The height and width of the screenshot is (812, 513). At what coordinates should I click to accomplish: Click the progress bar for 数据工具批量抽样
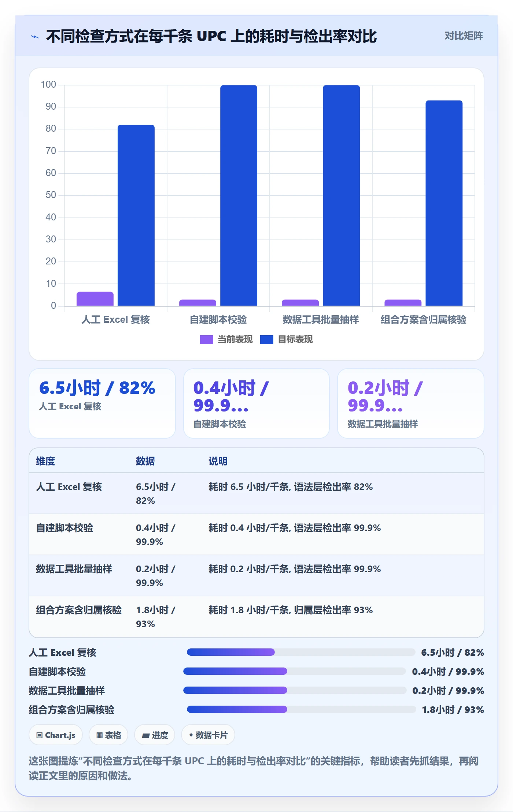(295, 690)
